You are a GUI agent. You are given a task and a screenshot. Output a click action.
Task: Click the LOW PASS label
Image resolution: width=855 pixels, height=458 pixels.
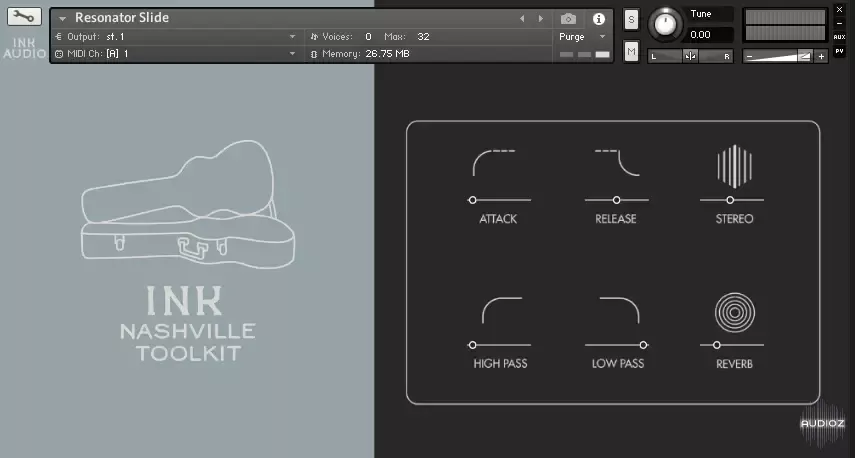618,364
